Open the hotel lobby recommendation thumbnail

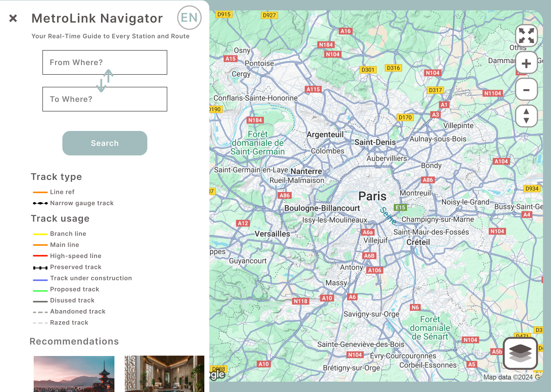[164, 374]
